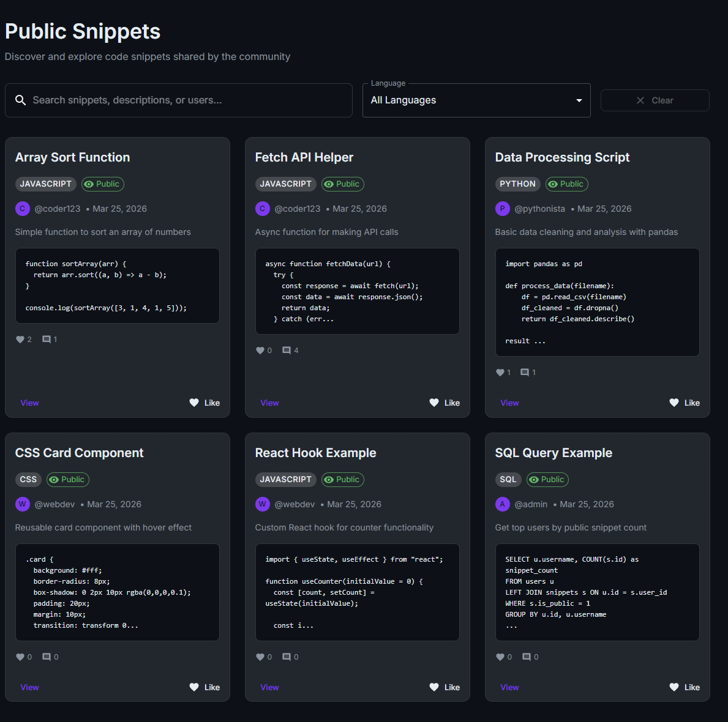Click Public eye badge on SQL Query Example

(547, 480)
